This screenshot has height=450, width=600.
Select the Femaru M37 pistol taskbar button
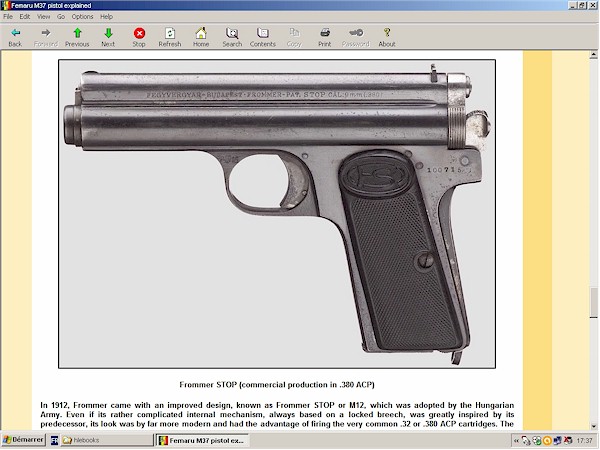[x=202, y=440]
